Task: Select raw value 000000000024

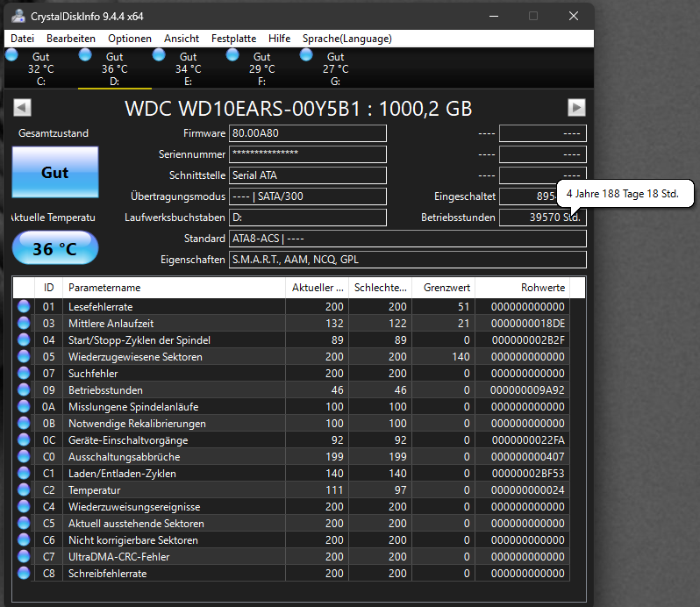Action: (x=528, y=490)
